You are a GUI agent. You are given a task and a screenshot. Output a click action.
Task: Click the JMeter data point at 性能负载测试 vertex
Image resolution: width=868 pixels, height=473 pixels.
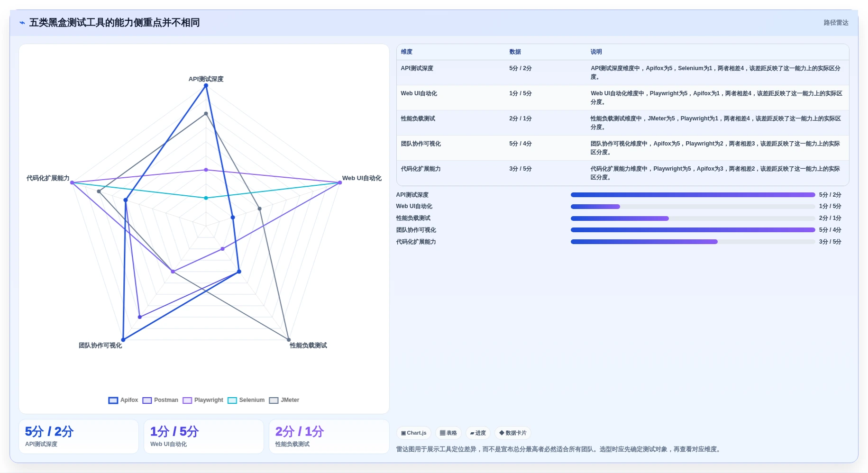point(289,340)
